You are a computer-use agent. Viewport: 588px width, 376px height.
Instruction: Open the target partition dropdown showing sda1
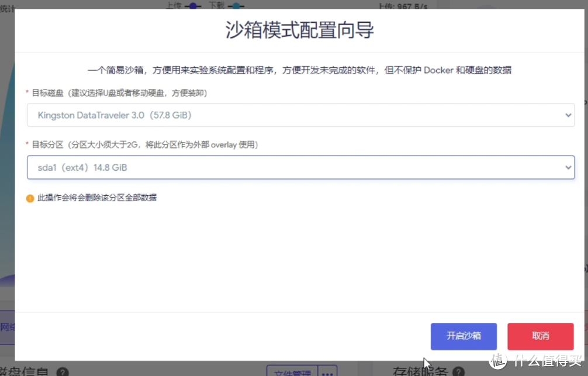pos(301,168)
